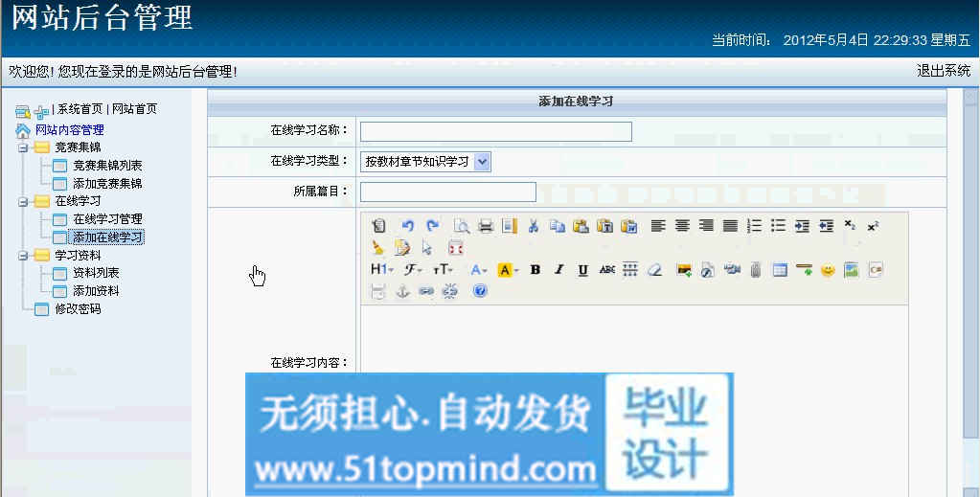Click 退出系统 to log out
980x497 pixels.
click(944, 71)
